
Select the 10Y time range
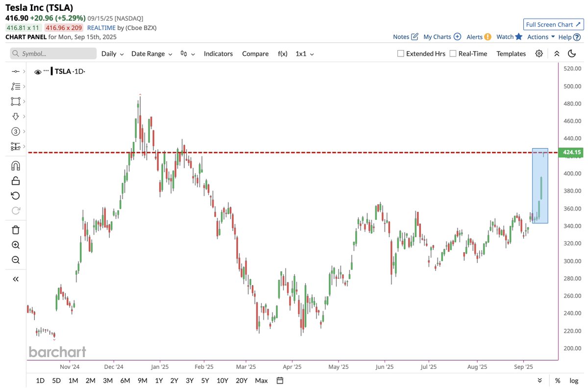tap(222, 381)
